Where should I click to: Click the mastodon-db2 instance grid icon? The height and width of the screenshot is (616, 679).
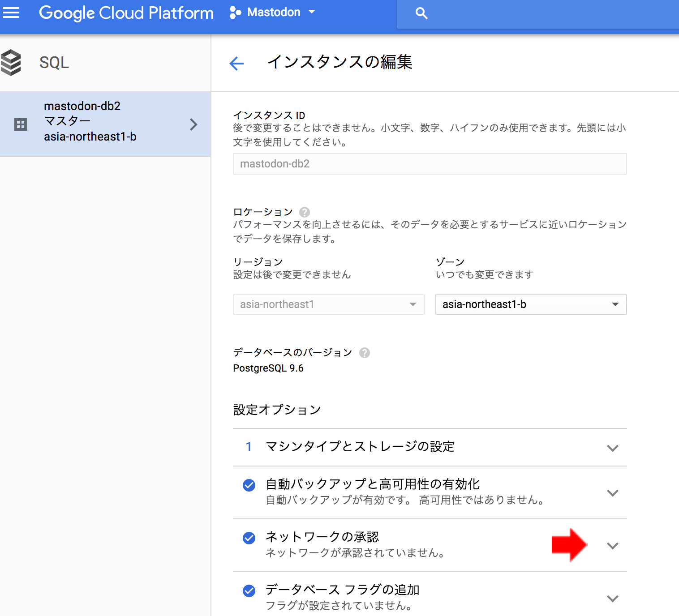pyautogui.click(x=21, y=124)
